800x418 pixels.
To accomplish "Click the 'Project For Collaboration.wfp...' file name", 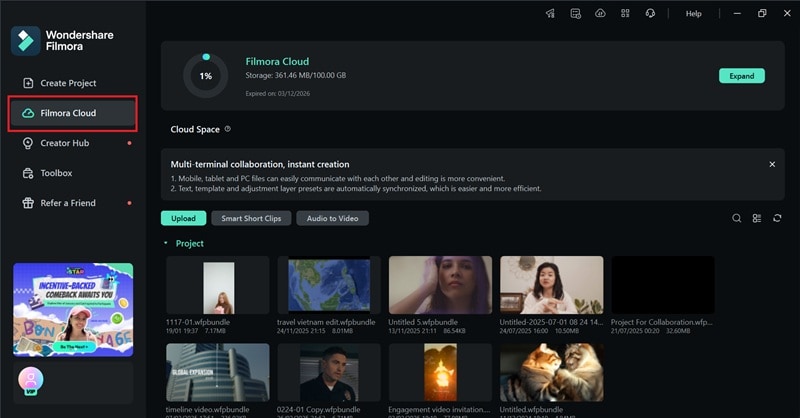I will [x=662, y=322].
